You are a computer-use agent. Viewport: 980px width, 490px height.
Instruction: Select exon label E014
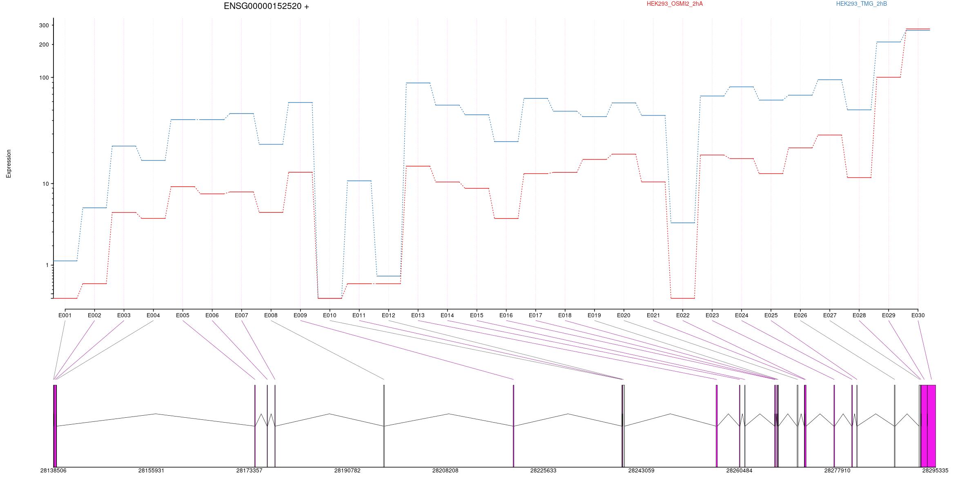[x=447, y=315]
